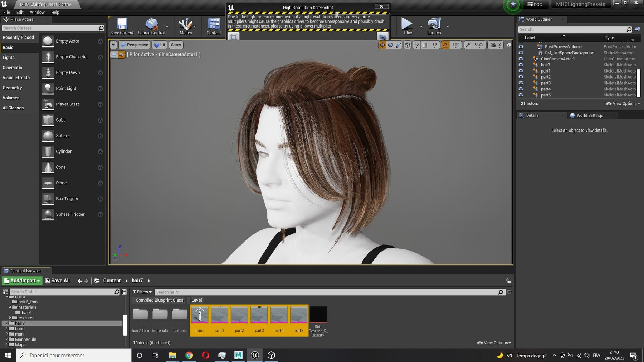Viewport: 644px width, 362px height.
Task: Click the Lit view mode button
Action: 160,45
